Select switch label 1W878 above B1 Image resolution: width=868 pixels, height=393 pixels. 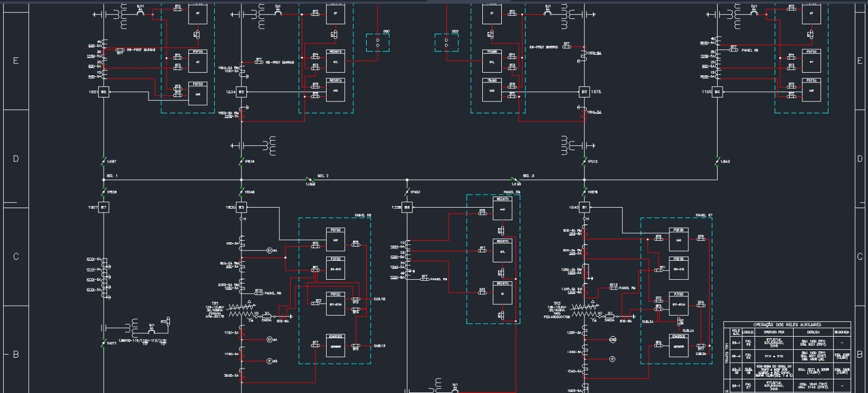click(592, 192)
